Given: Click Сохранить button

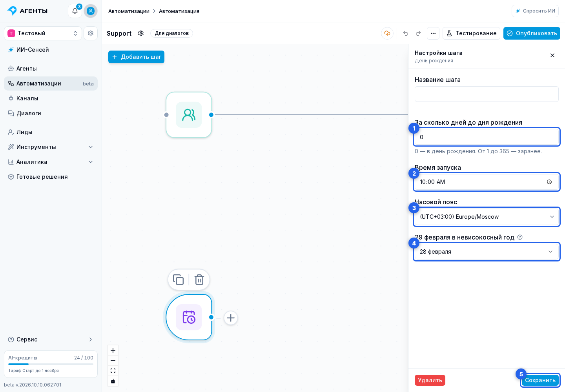Looking at the screenshot, I should click(540, 380).
